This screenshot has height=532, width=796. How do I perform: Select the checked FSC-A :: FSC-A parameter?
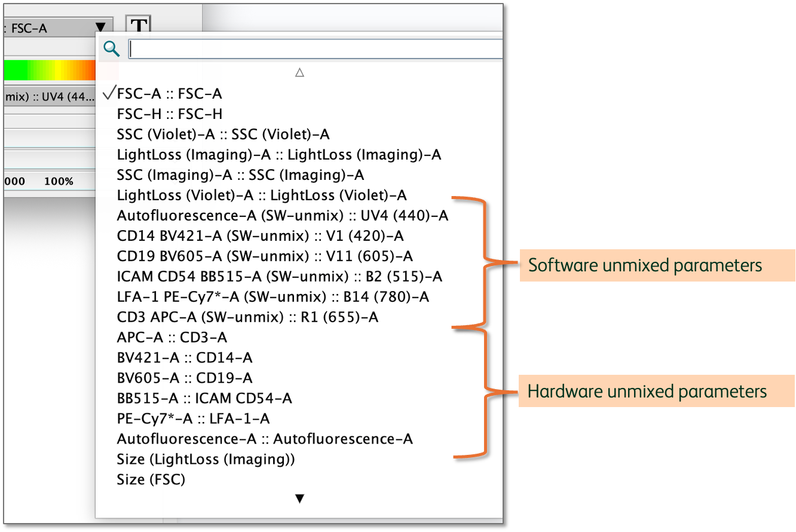tap(169, 93)
